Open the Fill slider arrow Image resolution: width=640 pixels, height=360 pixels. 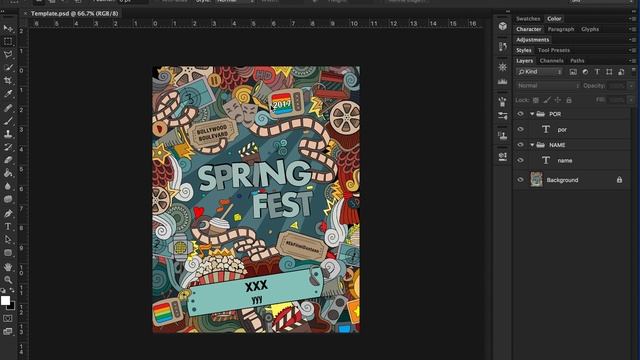(x=631, y=100)
